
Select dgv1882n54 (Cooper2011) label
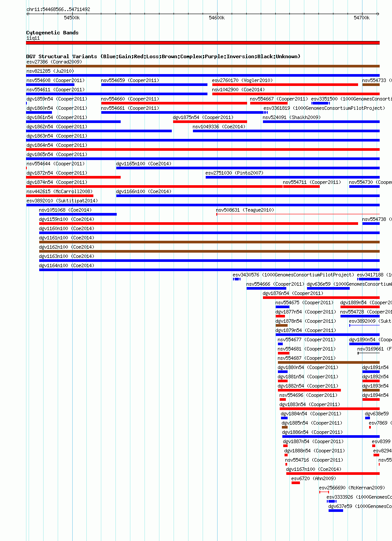click(308, 386)
